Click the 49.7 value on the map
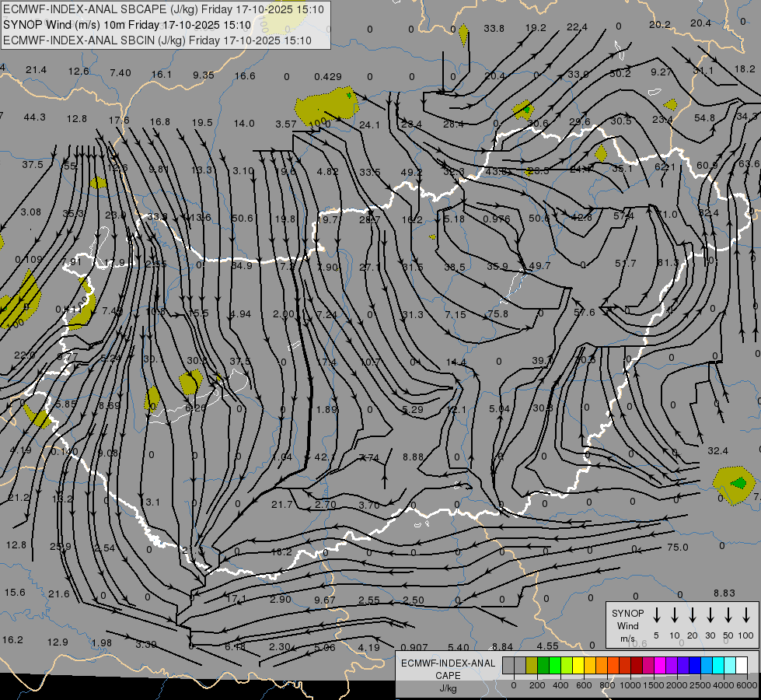The image size is (761, 700). (x=539, y=266)
